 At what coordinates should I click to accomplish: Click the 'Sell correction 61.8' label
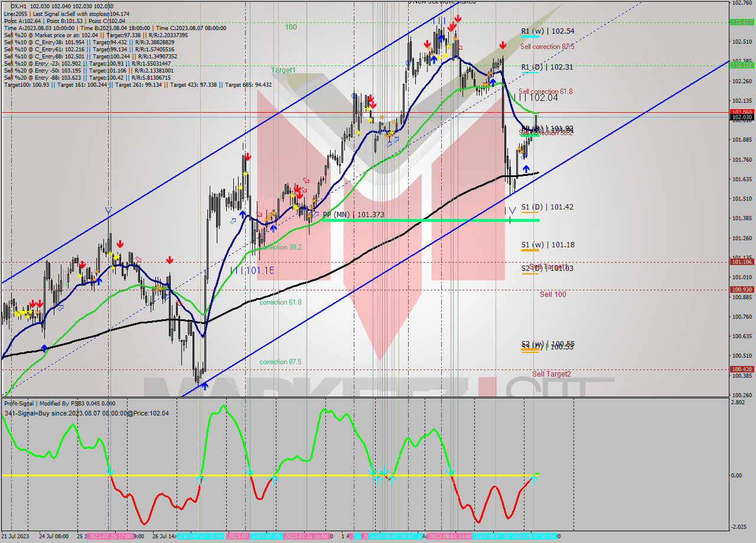[x=546, y=91]
